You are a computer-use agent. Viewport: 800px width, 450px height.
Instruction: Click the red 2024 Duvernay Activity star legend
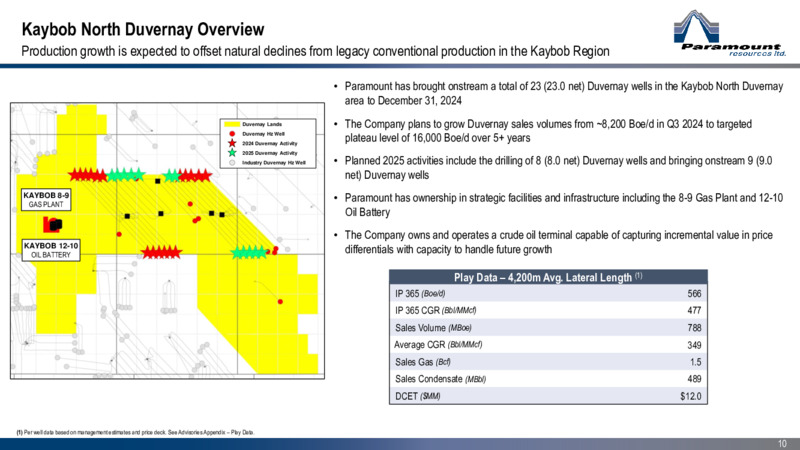click(232, 143)
